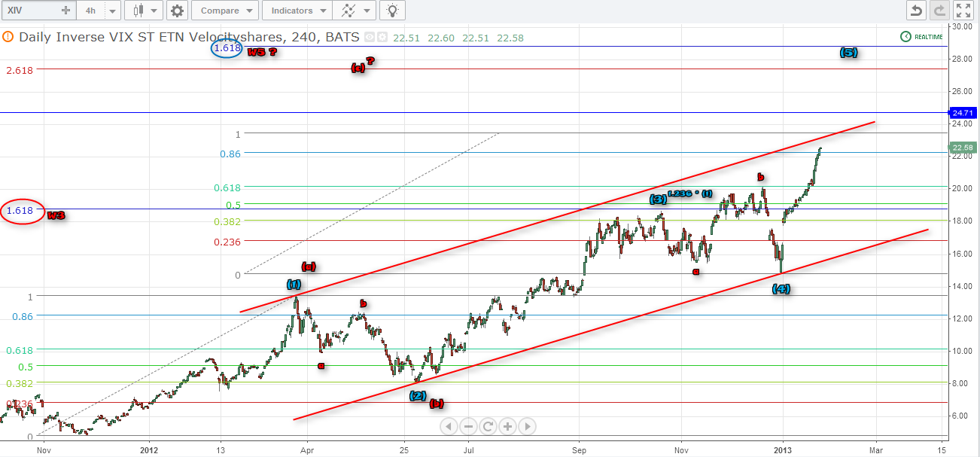The width and height of the screenshot is (980, 457).
Task: Open the interval dropdown arrow beside 4h
Action: coord(111,11)
